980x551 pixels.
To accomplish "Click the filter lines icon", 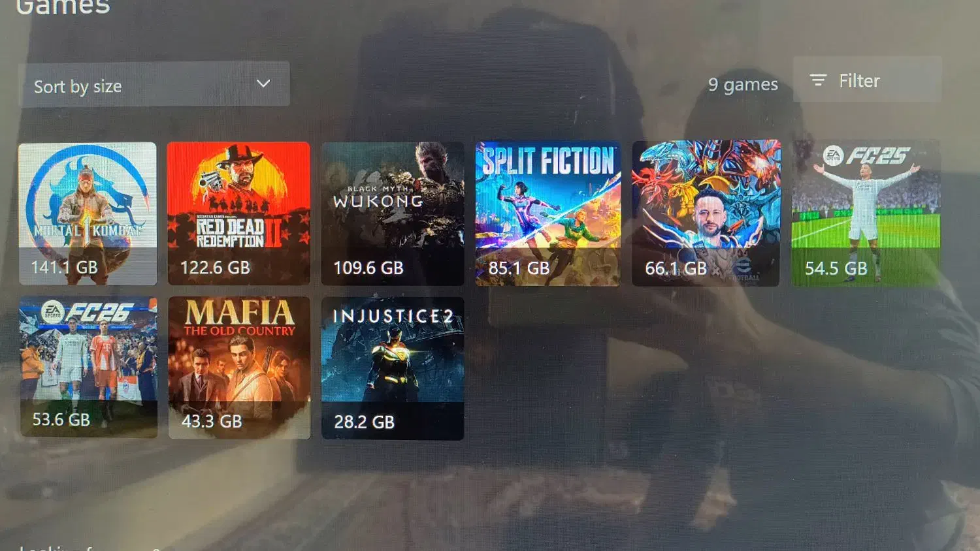I will pyautogui.click(x=818, y=80).
